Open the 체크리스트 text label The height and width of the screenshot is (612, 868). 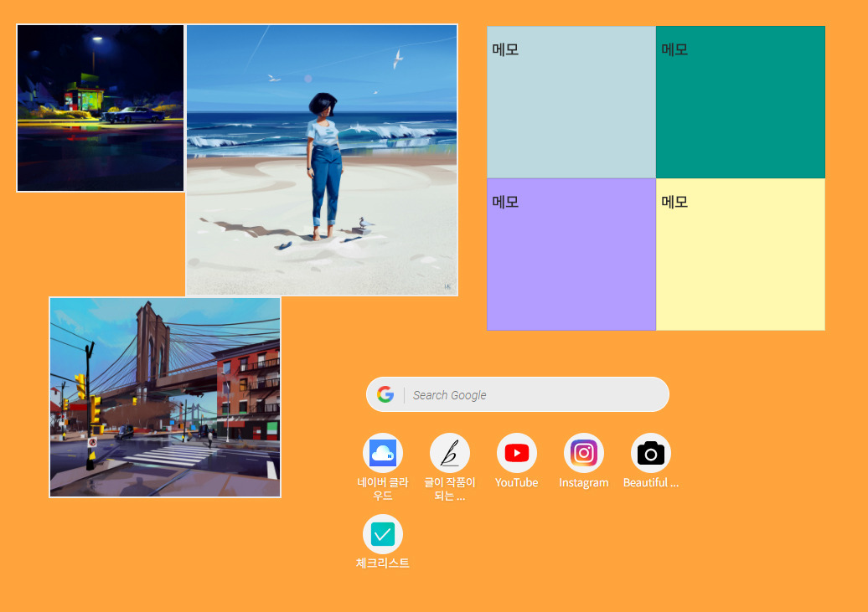383,563
